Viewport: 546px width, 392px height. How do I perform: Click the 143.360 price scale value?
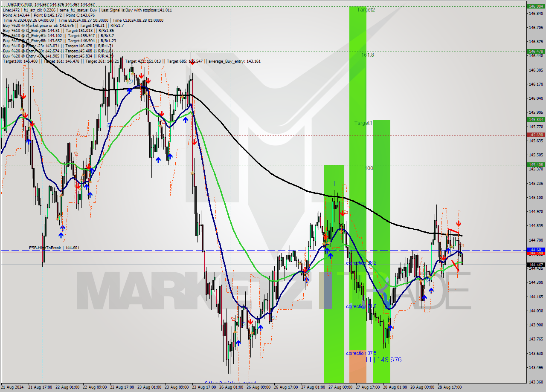536,381
